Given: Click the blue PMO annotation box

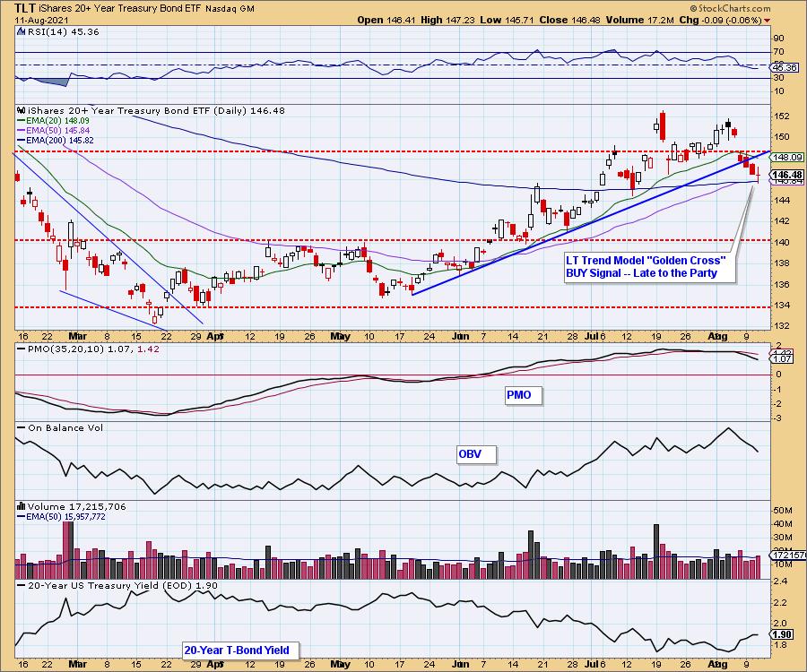Looking at the screenshot, I should point(524,395).
